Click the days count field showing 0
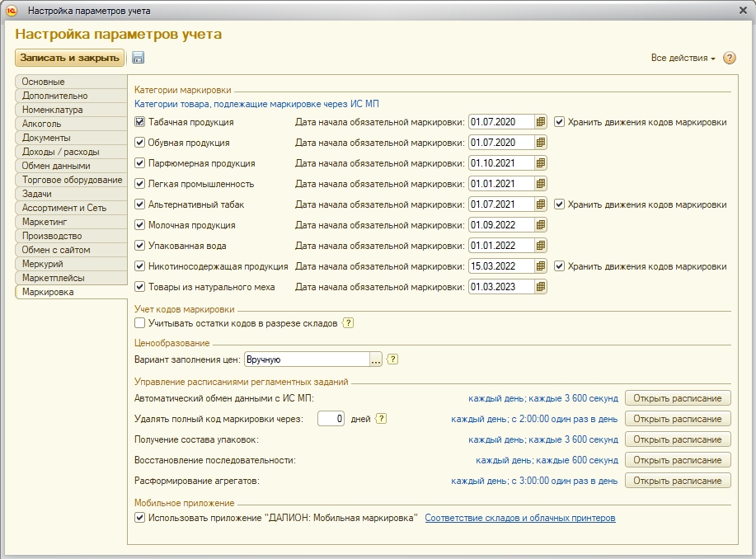This screenshot has width=756, height=559. [x=331, y=419]
